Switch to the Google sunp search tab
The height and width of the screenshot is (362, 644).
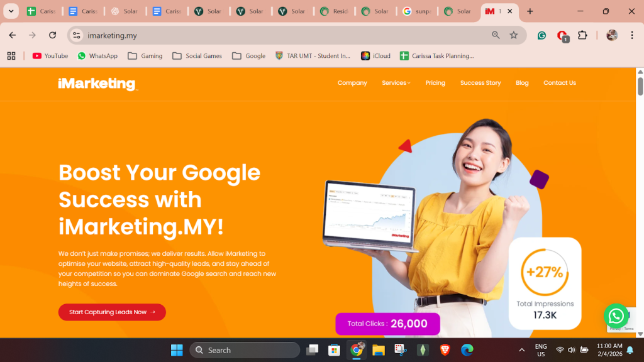pyautogui.click(x=417, y=11)
